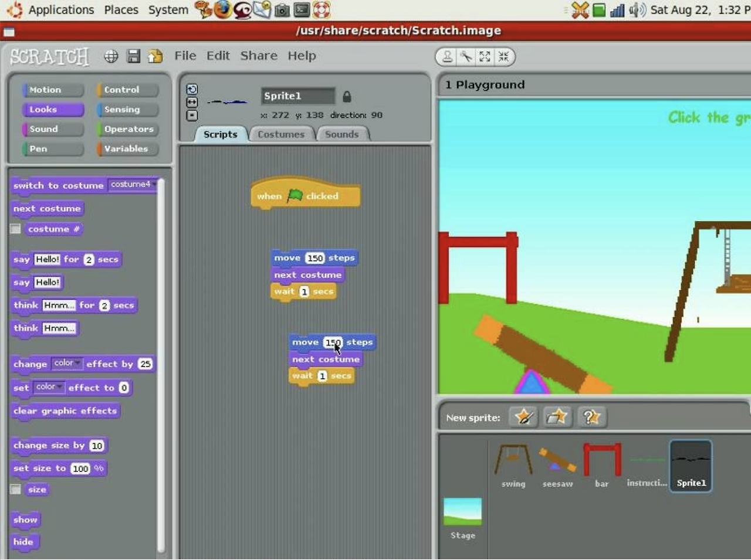Switch palette to the Motion category
751x560 pixels.
[53, 90]
